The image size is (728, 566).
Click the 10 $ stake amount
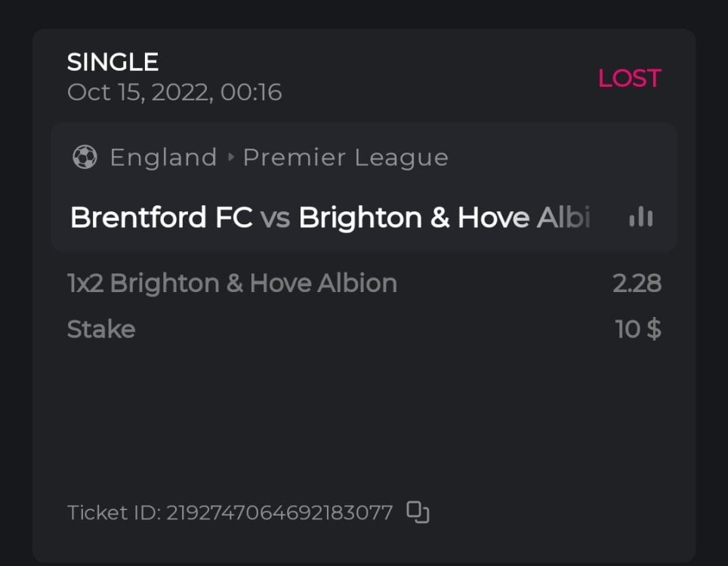(x=638, y=330)
